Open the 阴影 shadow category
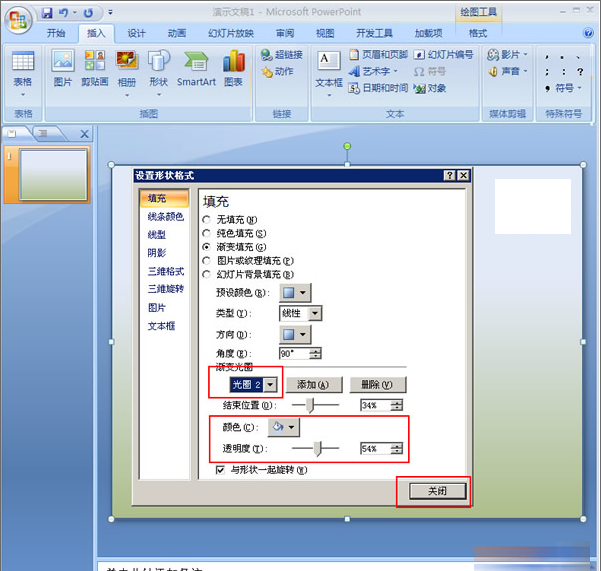Viewport: 601px width, 571px height. (157, 253)
